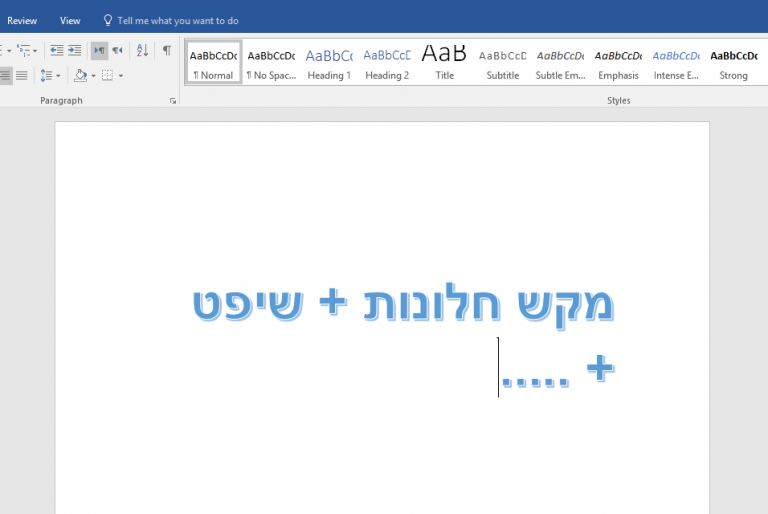The width and height of the screenshot is (768, 514).
Task: Expand the Borders dropdown arrow
Action: [x=121, y=76]
